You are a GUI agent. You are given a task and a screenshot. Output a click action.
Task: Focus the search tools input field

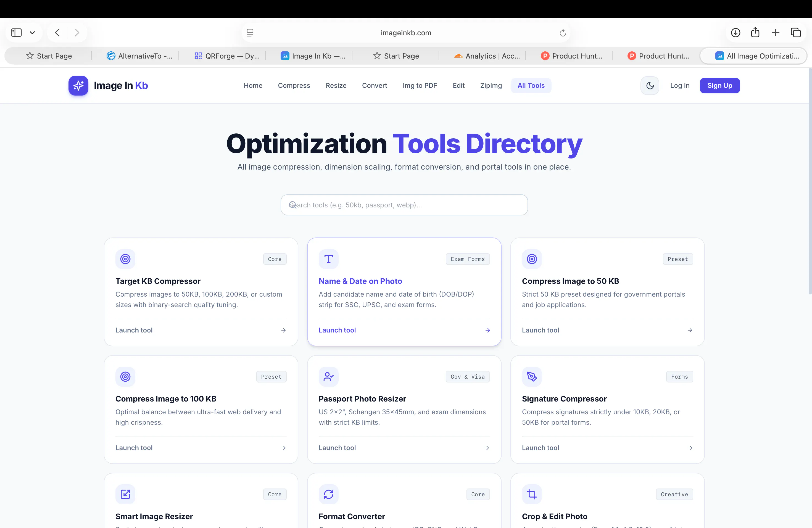[x=404, y=205]
